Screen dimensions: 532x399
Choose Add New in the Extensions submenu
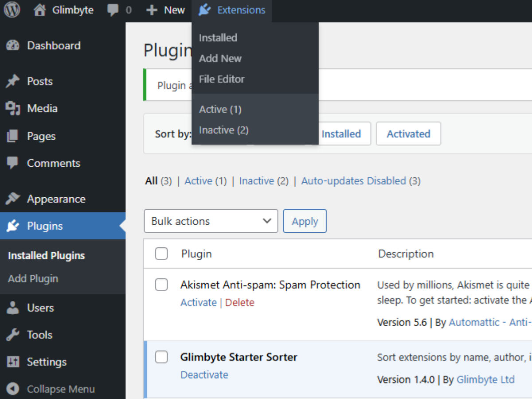[x=220, y=58]
